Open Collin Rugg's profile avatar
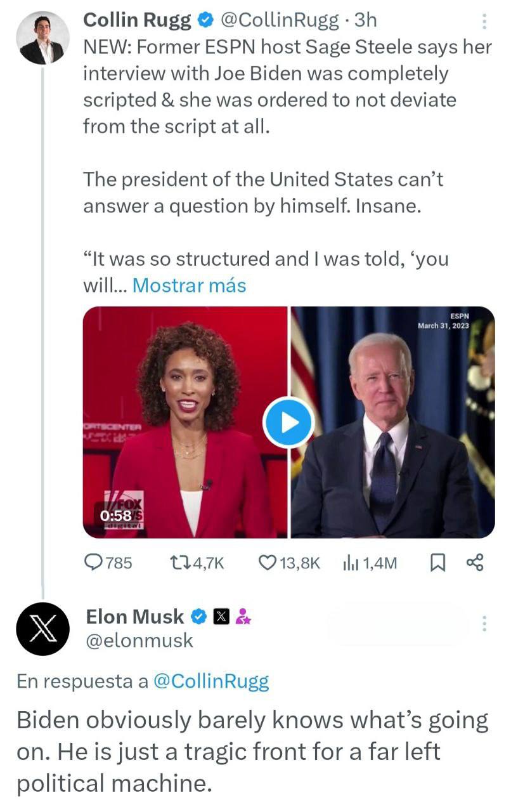The width and height of the screenshot is (511, 812). (x=42, y=38)
